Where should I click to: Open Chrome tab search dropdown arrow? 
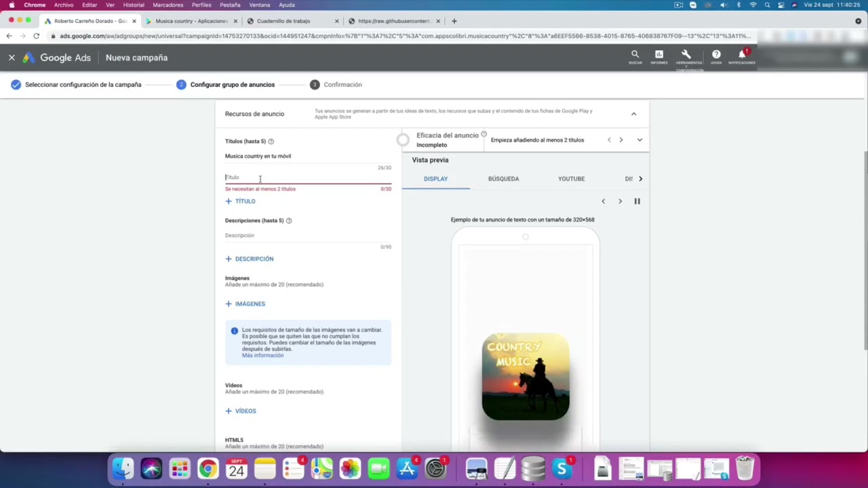click(x=858, y=21)
